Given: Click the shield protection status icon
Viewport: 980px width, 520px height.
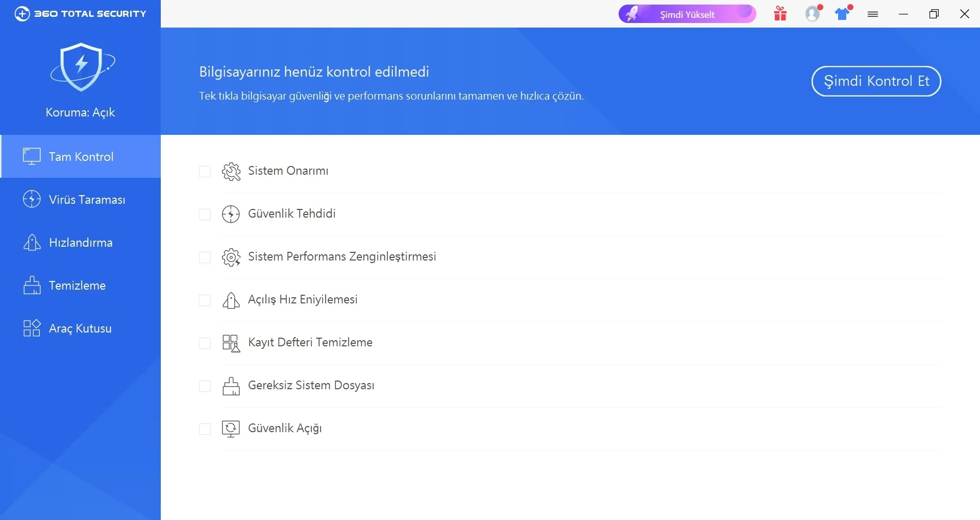Looking at the screenshot, I should click(x=82, y=67).
